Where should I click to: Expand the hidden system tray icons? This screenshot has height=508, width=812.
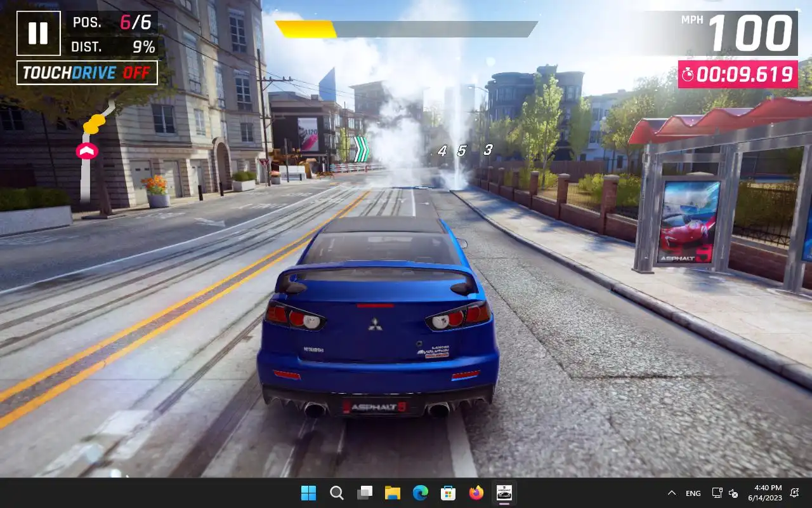tap(671, 493)
